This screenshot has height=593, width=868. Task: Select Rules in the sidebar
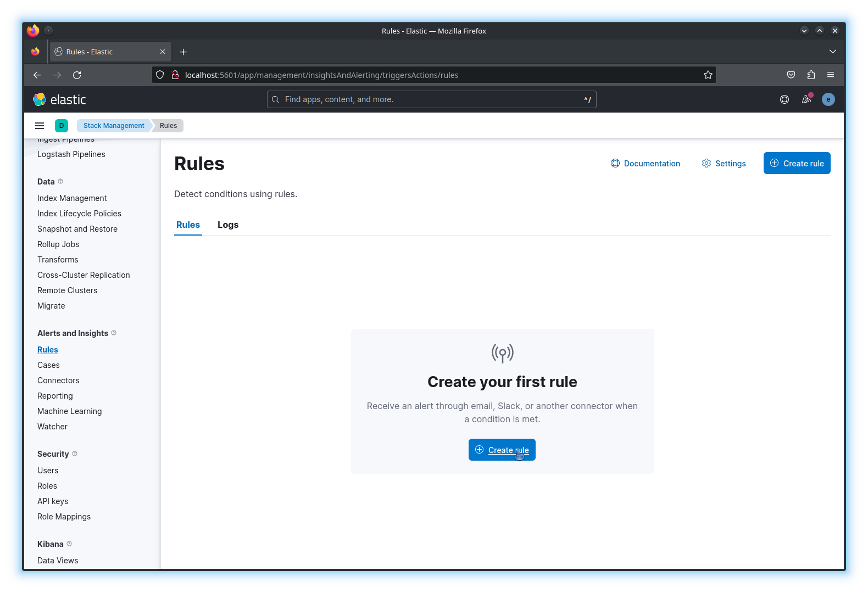click(x=48, y=350)
